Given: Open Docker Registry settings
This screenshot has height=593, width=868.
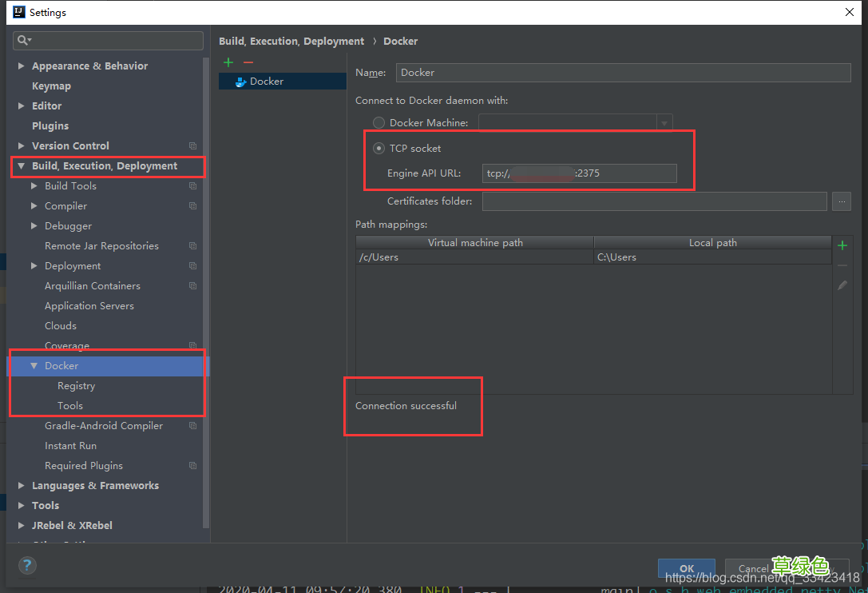Looking at the screenshot, I should coord(77,386).
